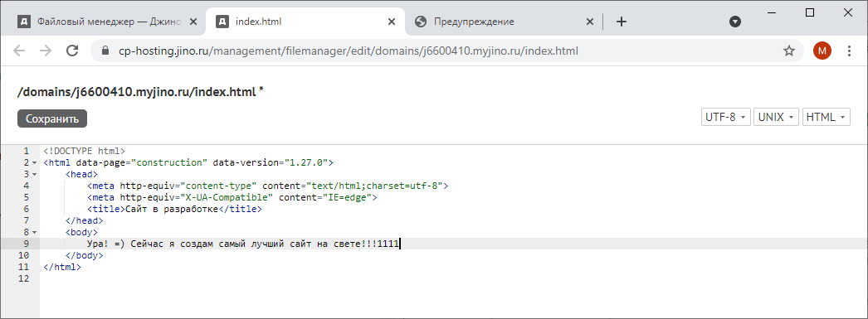Image resolution: width=868 pixels, height=319 pixels.
Task: Collapse the html tag fold arrow
Action: click(x=35, y=162)
